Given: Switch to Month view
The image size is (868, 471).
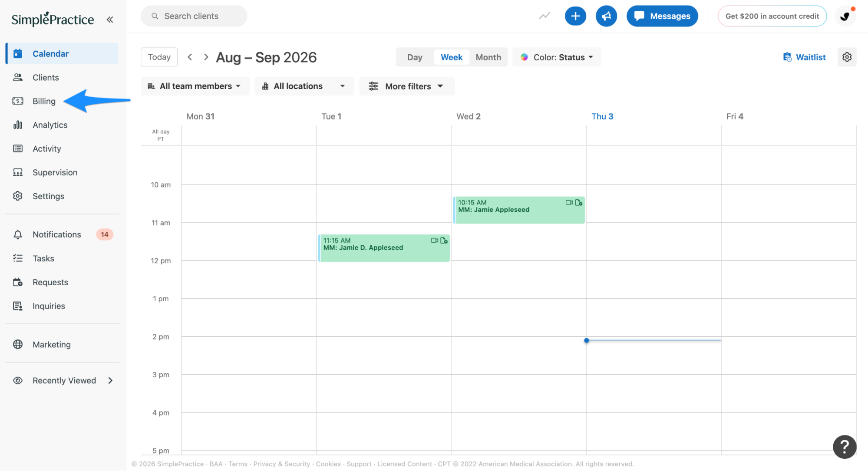Looking at the screenshot, I should coord(488,57).
